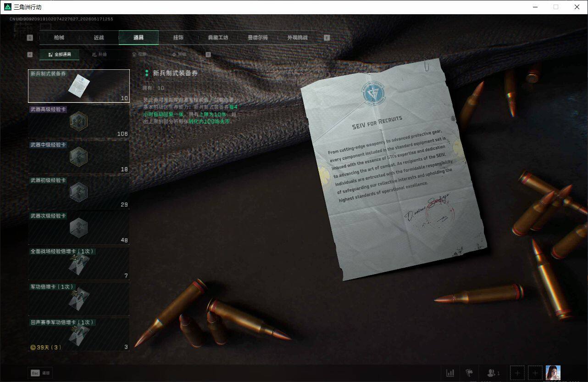Select the 新兵制式装备券 item card
Screen dimensions: 588x382
pos(79,86)
